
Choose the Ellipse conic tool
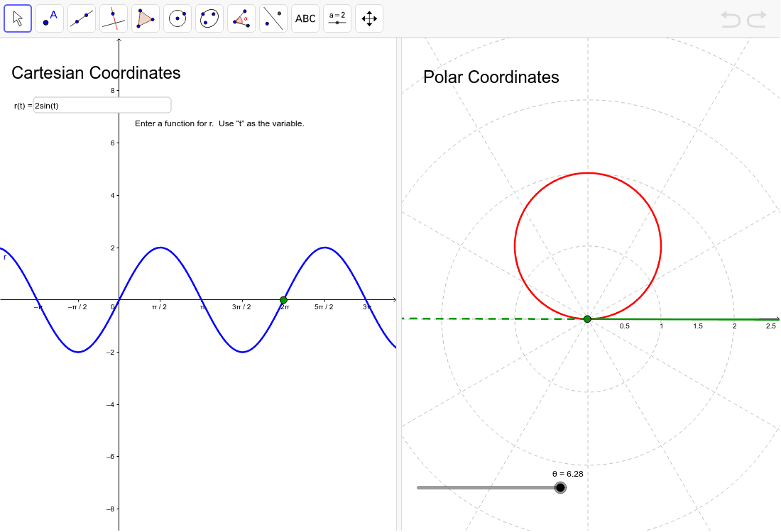pyautogui.click(x=209, y=18)
